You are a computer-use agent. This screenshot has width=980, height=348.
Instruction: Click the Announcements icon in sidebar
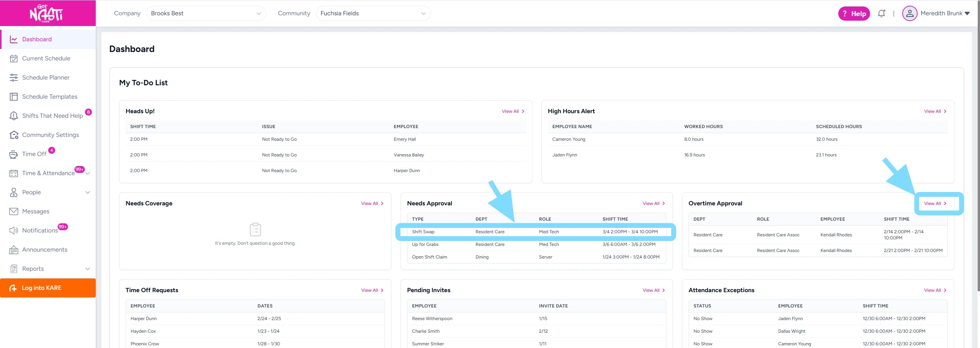click(x=14, y=250)
